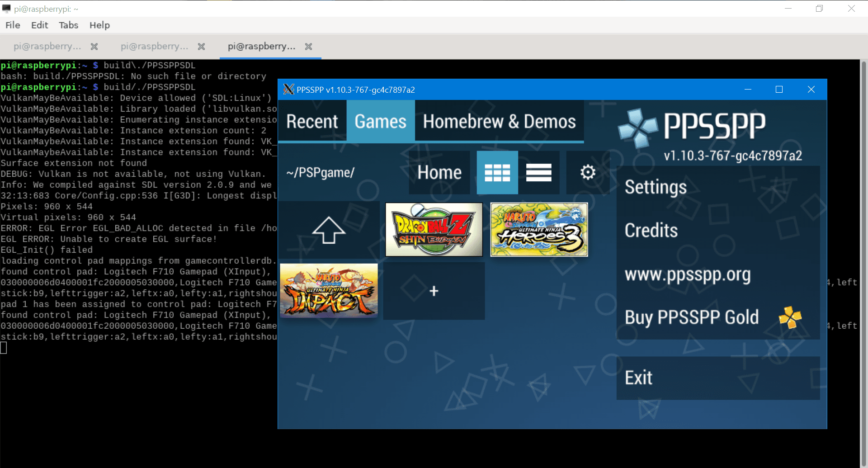868x468 pixels.
Task: Launch Naruto Ultimate Ninja Heroes 3
Action: click(x=539, y=230)
